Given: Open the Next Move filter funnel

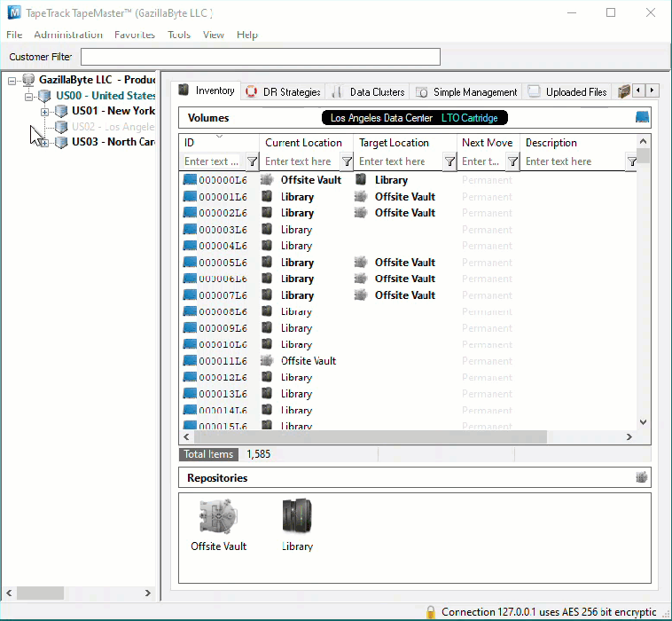Looking at the screenshot, I should (x=512, y=161).
